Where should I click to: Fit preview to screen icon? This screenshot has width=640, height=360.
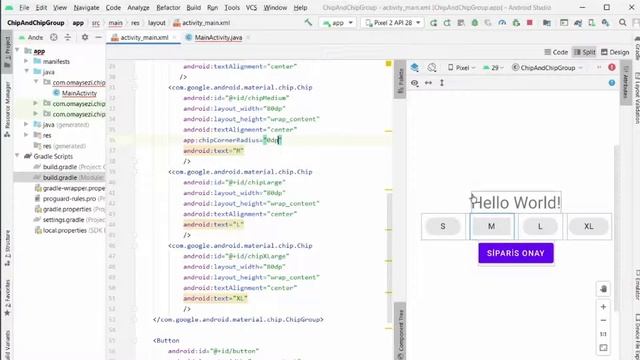pos(603,348)
